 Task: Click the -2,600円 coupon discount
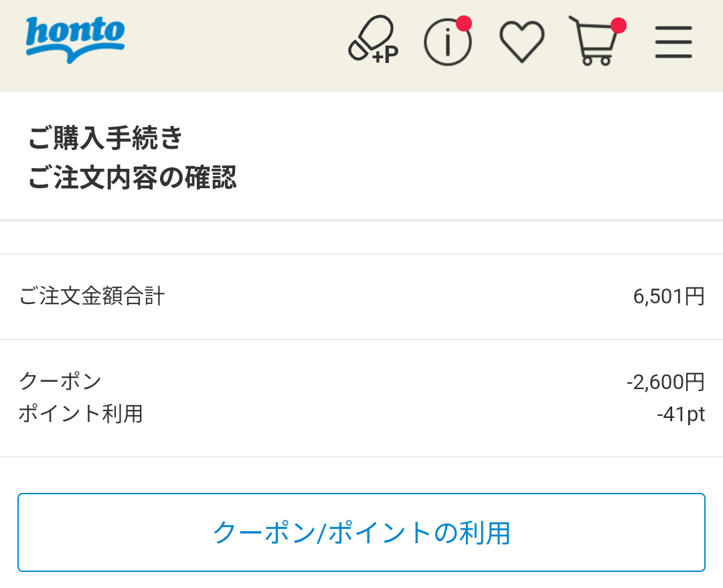[x=666, y=382]
